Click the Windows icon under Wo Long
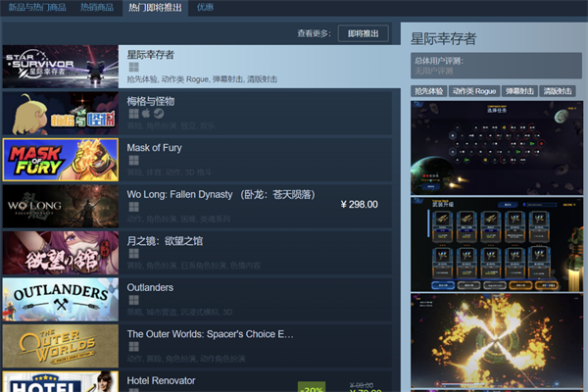 134,207
